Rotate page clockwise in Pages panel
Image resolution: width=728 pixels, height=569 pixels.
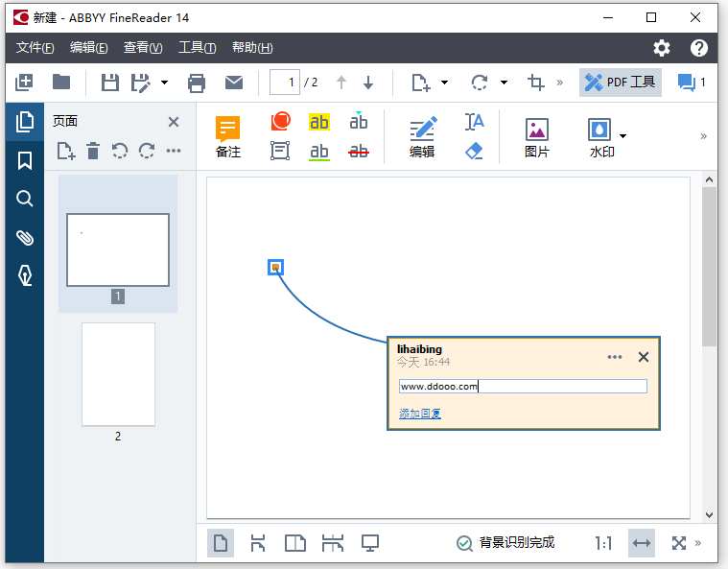click(x=147, y=151)
